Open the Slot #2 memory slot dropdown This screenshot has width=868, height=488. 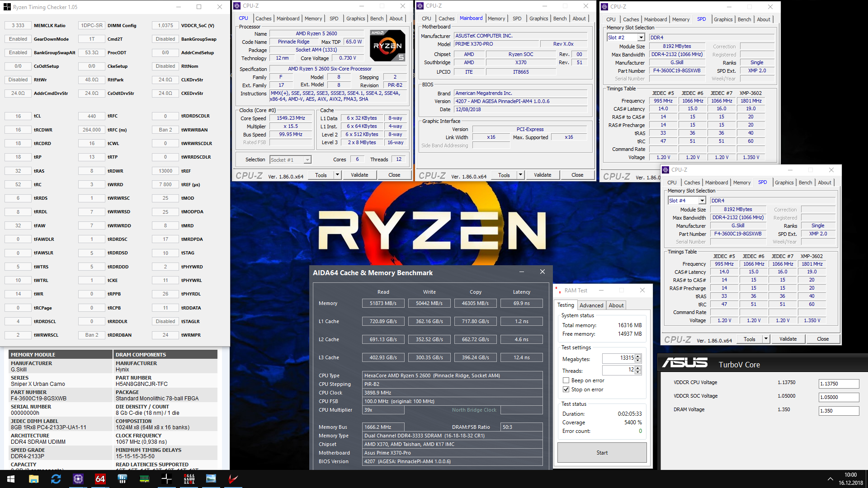640,37
